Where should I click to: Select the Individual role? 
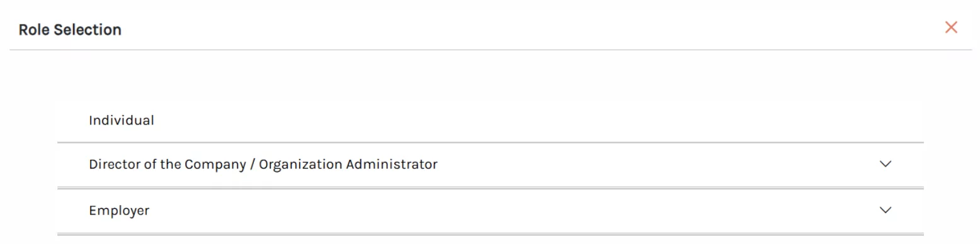[x=490, y=120]
